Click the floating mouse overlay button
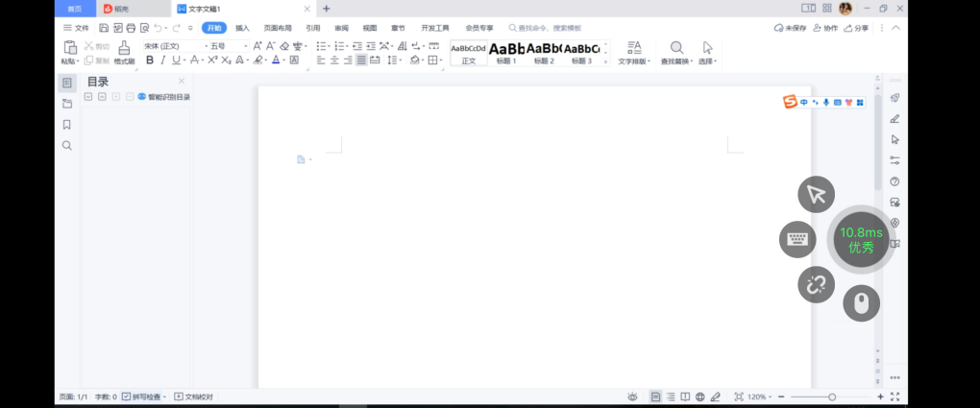Screen dimensions: 980x408 pyautogui.click(x=861, y=303)
